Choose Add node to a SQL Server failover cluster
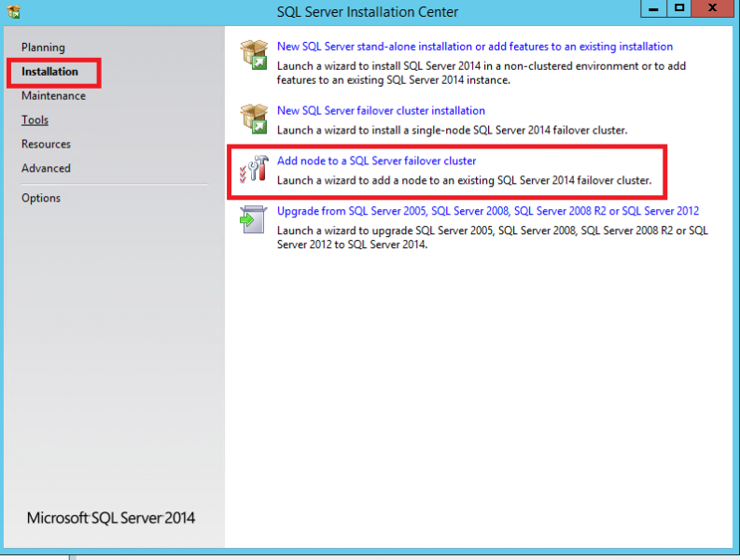Image resolution: width=740 pixels, height=560 pixels. (x=376, y=161)
